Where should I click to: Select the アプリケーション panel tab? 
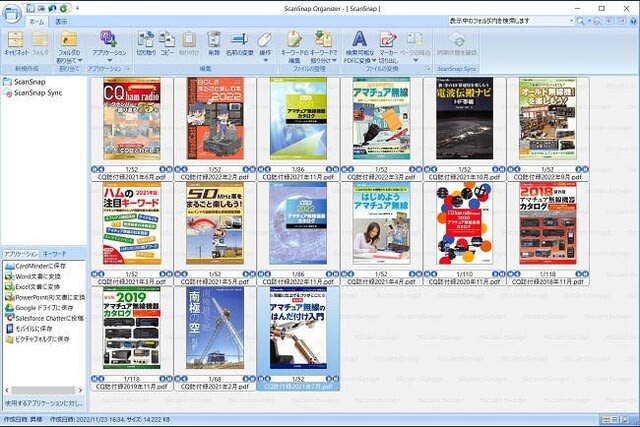21,254
